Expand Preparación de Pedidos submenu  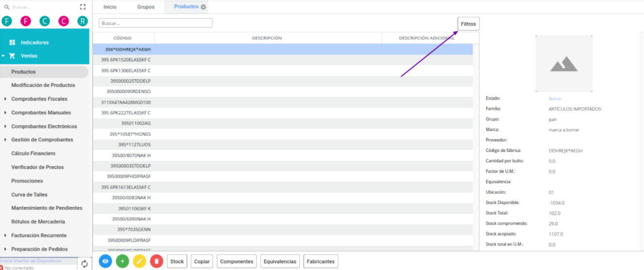5,249
